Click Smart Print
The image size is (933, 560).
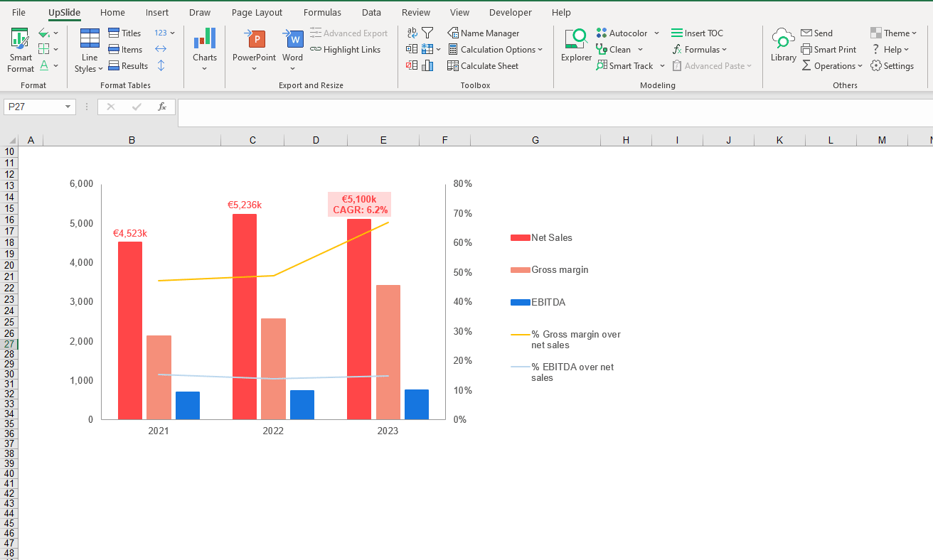[829, 49]
